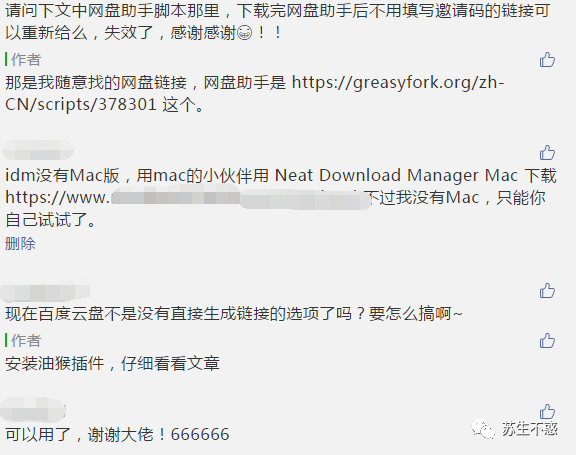
Task: Select the 可以用了，谢谢大佬！666666 comment text
Action: [x=117, y=434]
